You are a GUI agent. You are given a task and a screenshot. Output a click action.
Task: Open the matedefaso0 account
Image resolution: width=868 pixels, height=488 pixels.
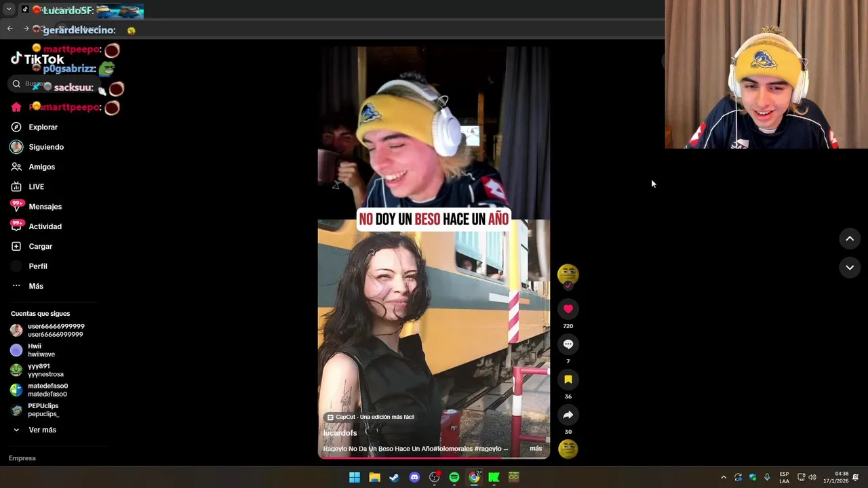(39, 390)
